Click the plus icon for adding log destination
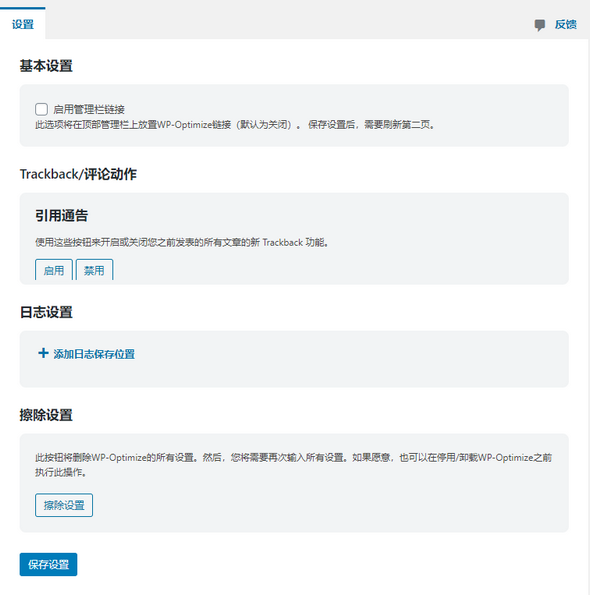This screenshot has height=595, width=590. [x=43, y=353]
